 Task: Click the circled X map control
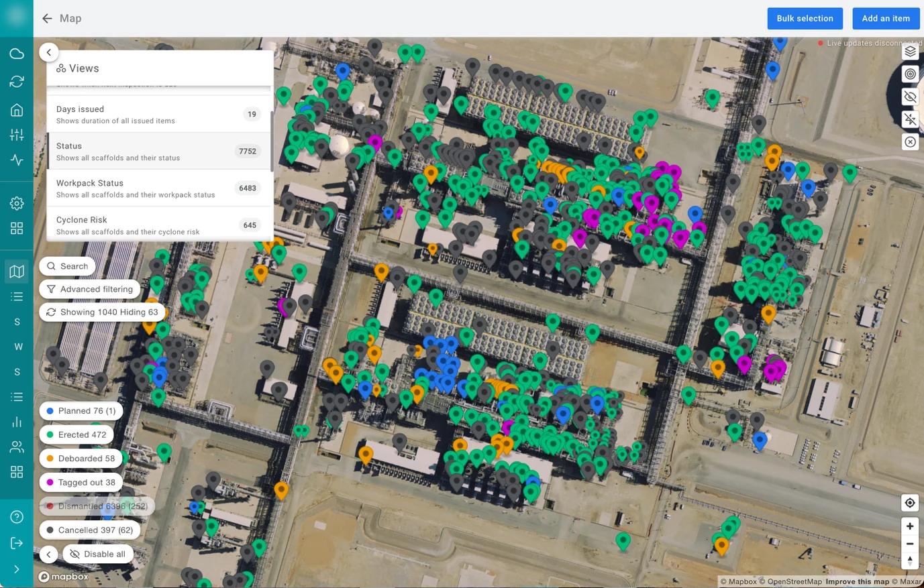910,142
